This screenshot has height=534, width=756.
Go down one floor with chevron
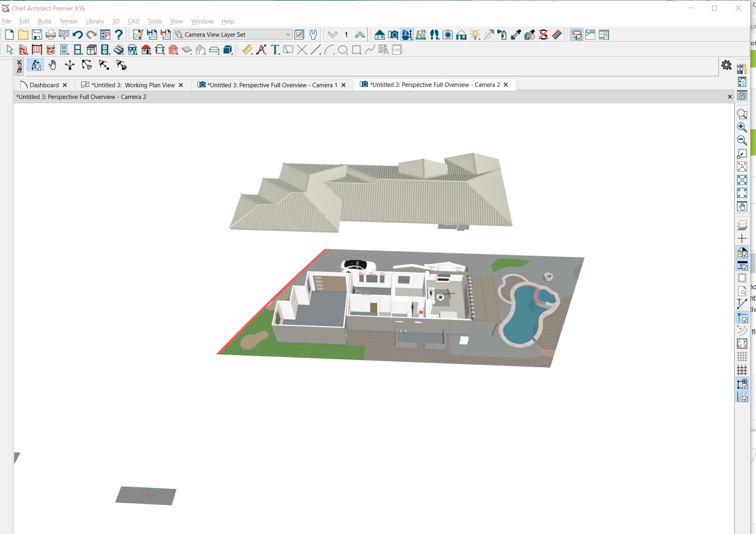(332, 35)
